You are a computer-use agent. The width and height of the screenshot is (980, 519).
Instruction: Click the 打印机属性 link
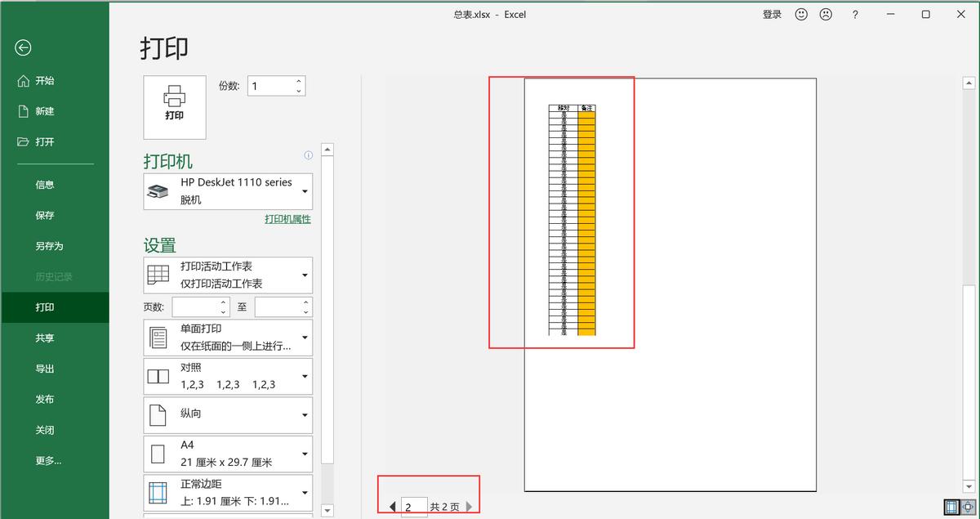coord(287,219)
